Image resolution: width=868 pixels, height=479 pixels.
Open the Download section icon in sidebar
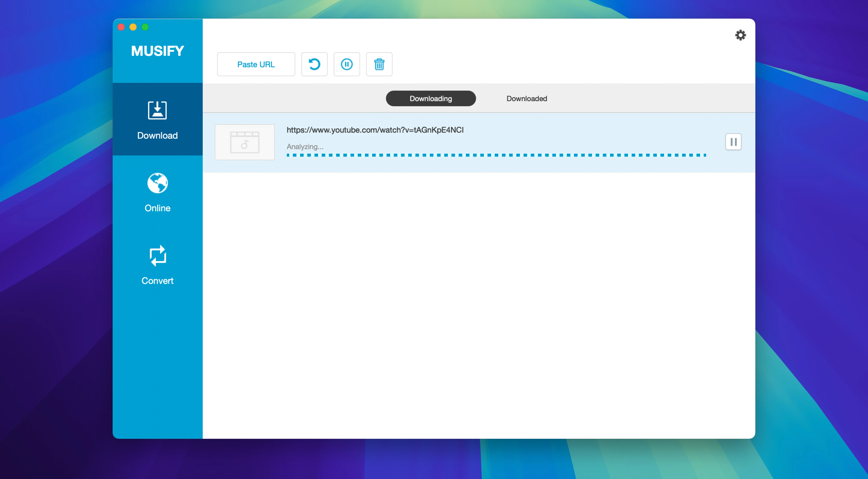coord(157,110)
